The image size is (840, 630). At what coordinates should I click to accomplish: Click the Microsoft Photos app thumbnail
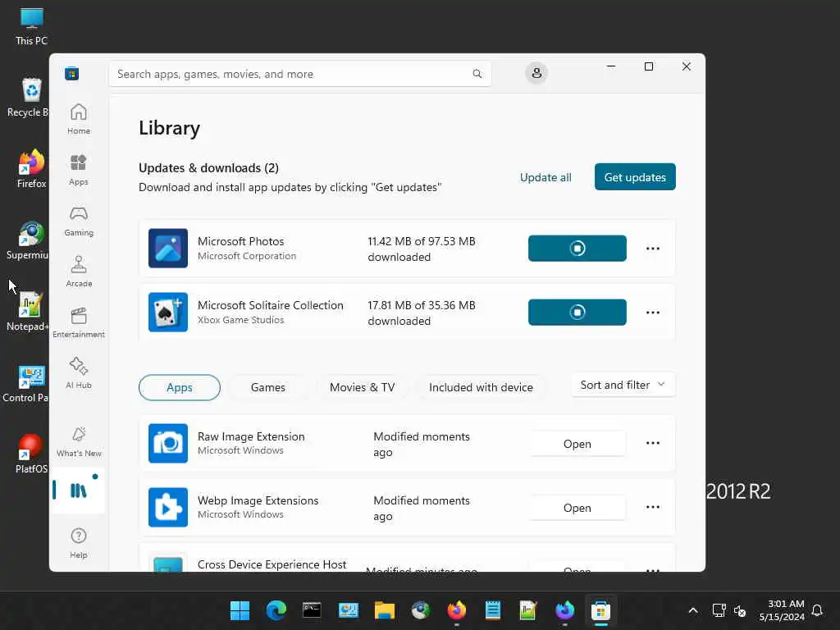(x=167, y=248)
